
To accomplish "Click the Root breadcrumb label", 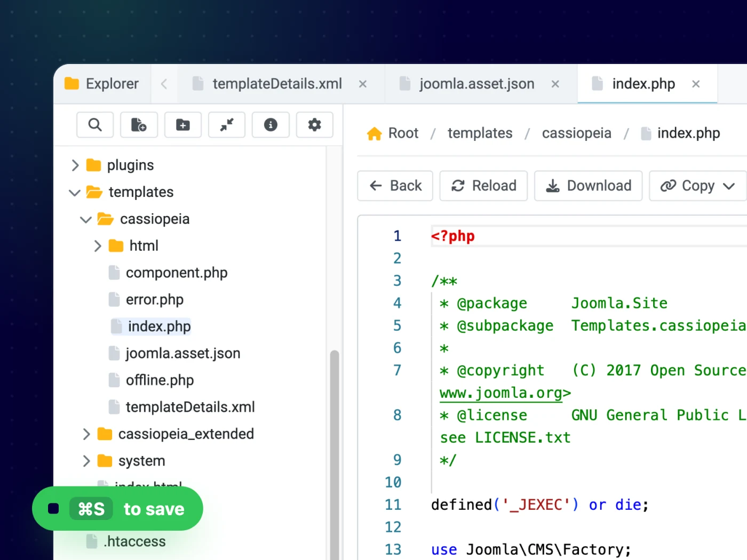I will pyautogui.click(x=403, y=133).
